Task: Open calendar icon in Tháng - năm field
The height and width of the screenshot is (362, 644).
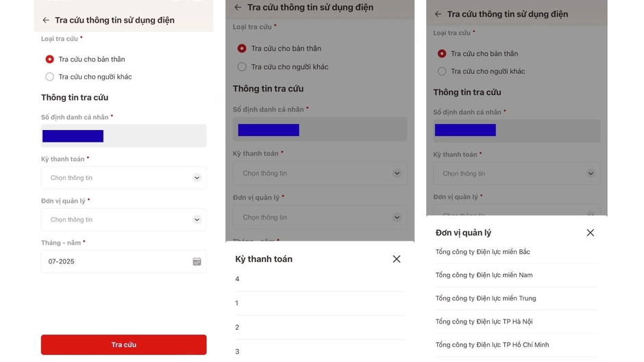Action: click(197, 261)
